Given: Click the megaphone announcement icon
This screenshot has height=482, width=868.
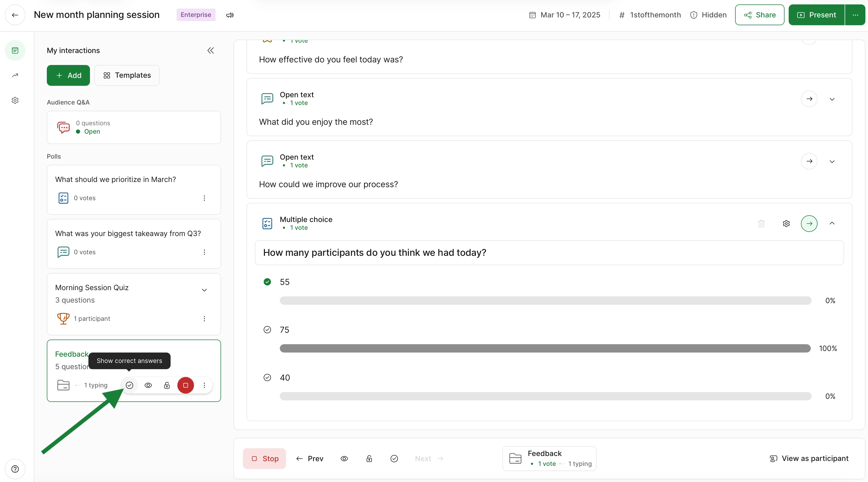Looking at the screenshot, I should click(230, 15).
